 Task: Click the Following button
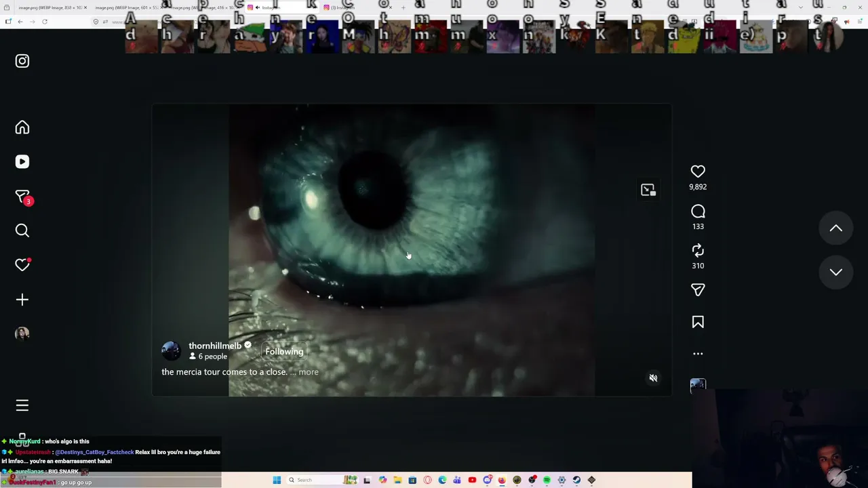click(284, 351)
